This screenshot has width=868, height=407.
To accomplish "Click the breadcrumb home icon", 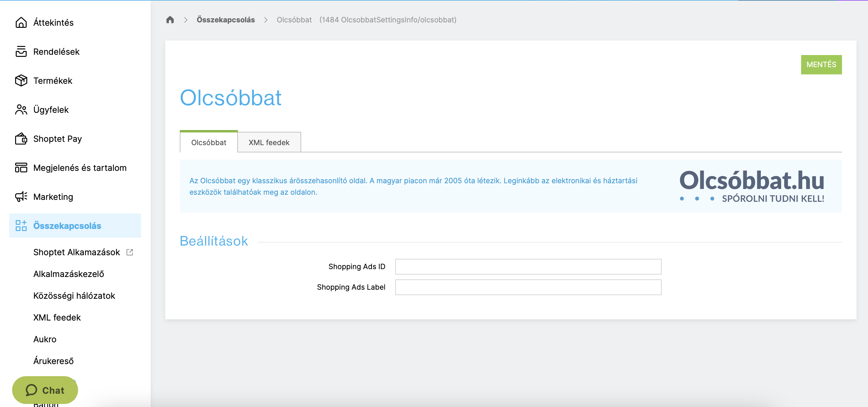I will tap(170, 20).
